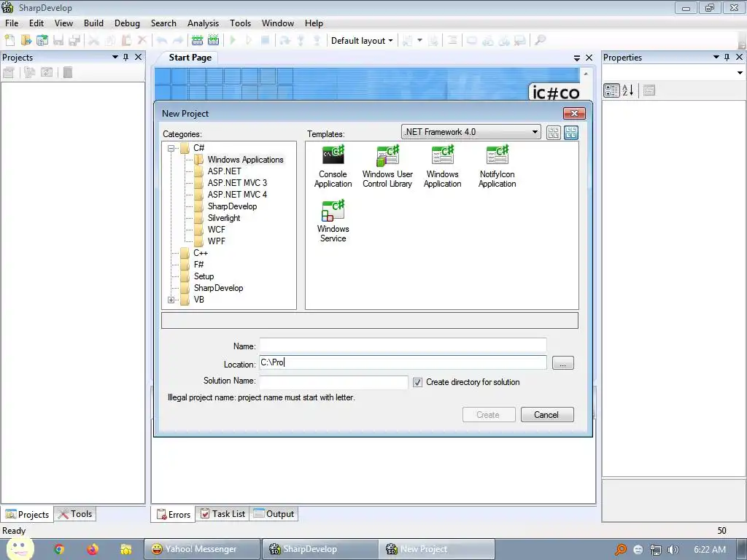Select the F# category
This screenshot has width=747, height=560.
pyautogui.click(x=198, y=265)
